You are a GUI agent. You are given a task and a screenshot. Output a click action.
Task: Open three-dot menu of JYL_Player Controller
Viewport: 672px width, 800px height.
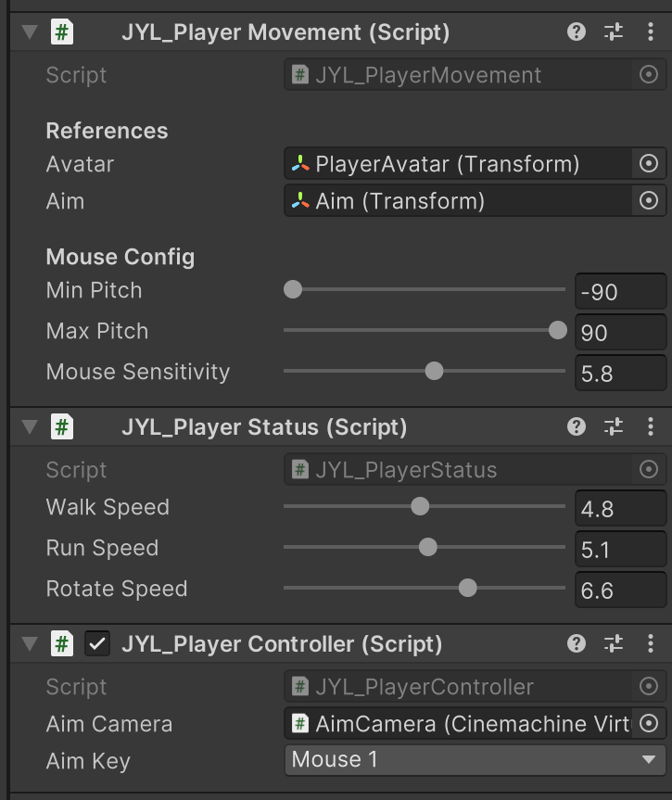[651, 643]
